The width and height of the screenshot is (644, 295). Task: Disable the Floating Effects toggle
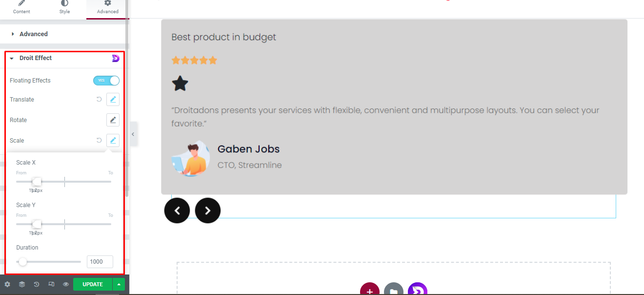pos(106,81)
